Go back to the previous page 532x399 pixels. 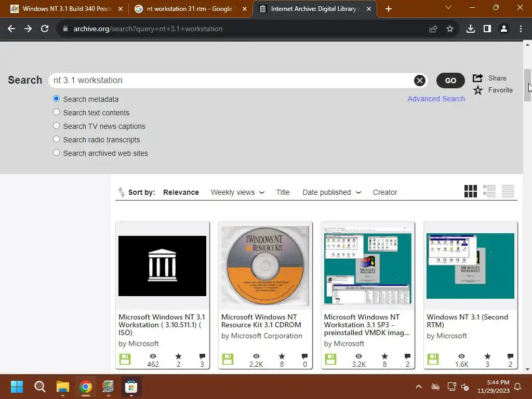coord(11,29)
